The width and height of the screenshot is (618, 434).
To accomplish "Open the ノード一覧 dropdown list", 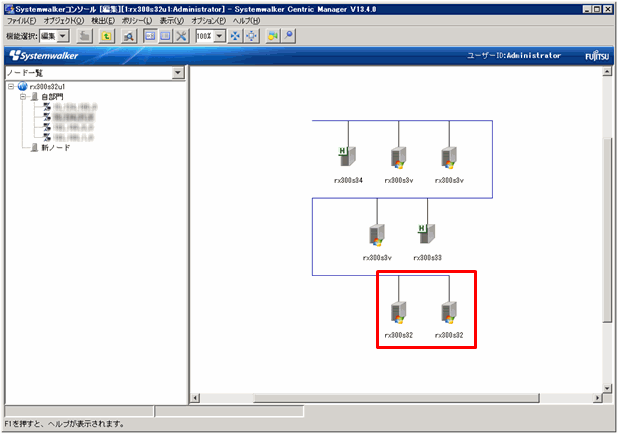I will (x=178, y=73).
